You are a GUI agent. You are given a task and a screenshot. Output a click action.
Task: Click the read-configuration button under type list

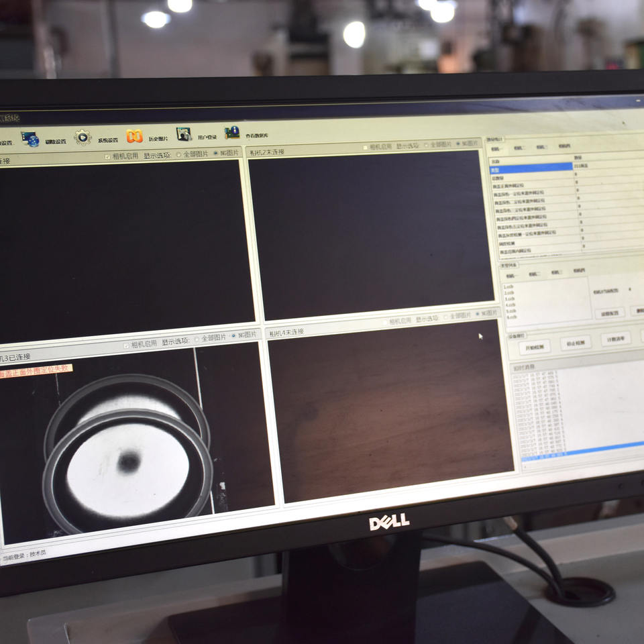click(610, 313)
